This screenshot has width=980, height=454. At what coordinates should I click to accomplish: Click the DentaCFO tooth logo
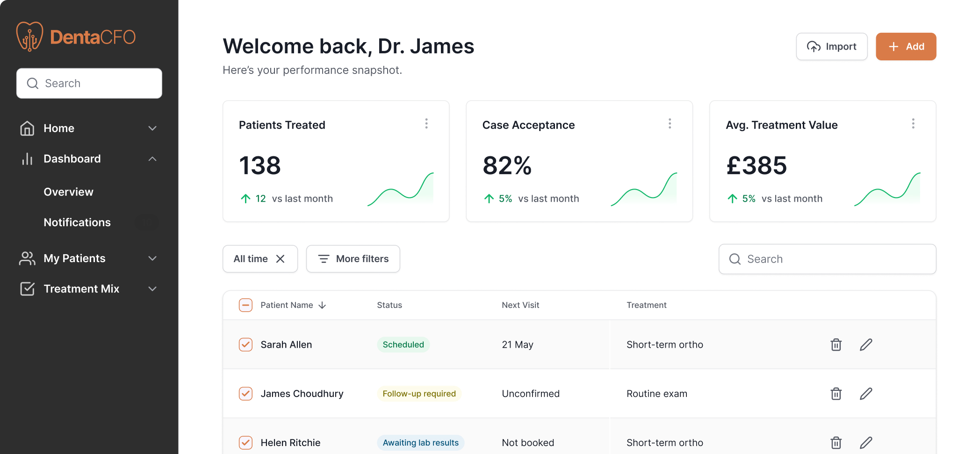(29, 37)
